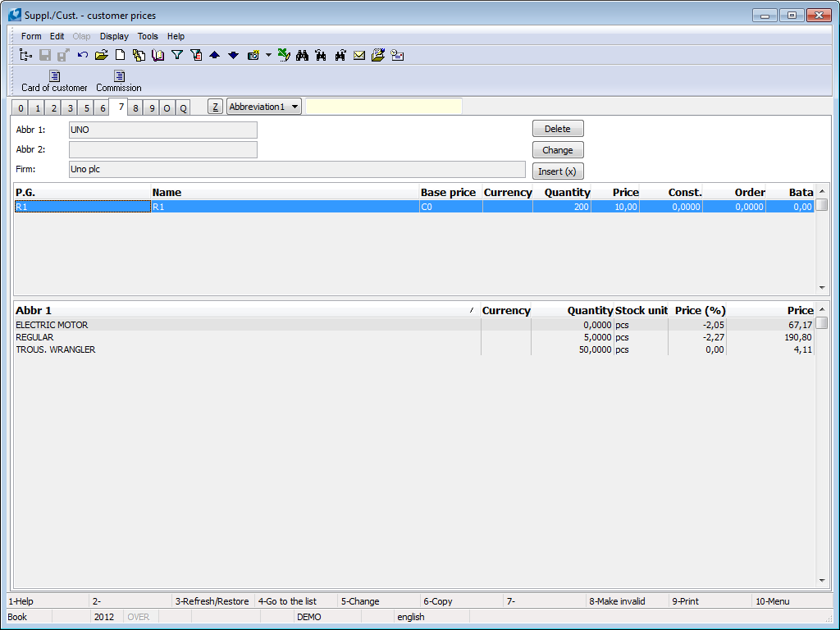This screenshot has width=840, height=630.
Task: Click the empty Abbr 2 field
Action: pos(163,149)
